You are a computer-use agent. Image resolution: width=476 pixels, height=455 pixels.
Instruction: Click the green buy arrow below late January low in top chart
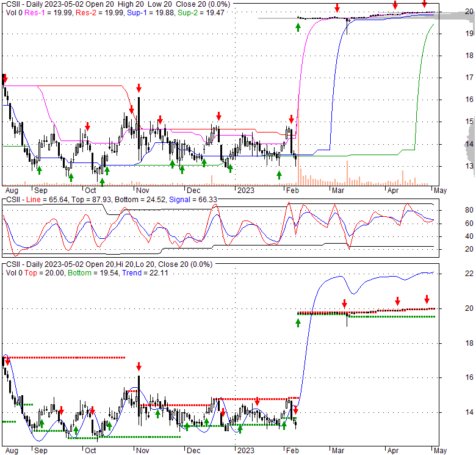[279, 175]
